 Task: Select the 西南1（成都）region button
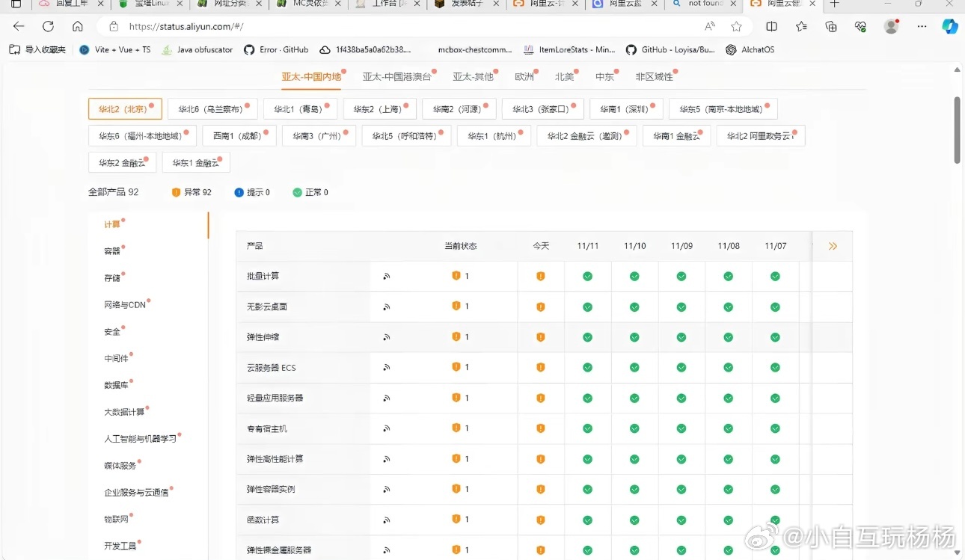[x=239, y=136]
